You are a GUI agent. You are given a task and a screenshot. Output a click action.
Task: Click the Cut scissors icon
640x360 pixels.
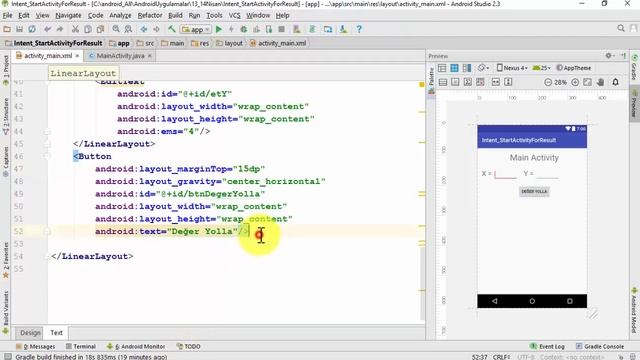75,29
